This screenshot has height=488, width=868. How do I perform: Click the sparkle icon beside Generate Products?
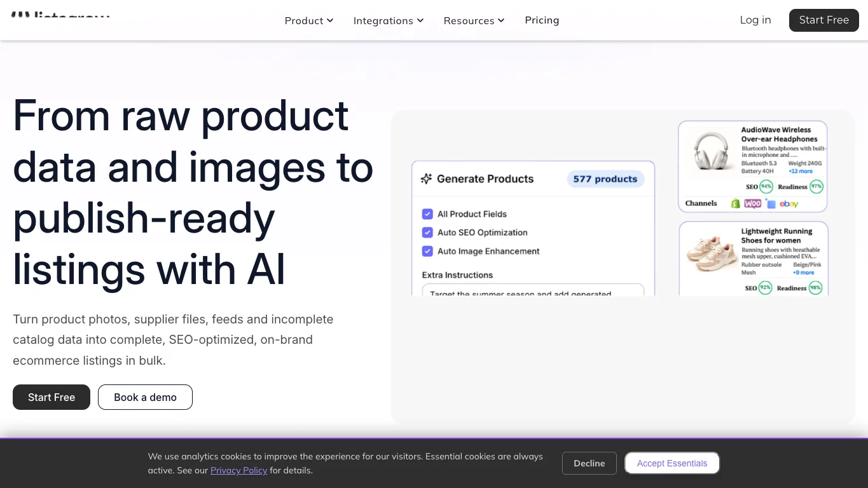(x=426, y=179)
